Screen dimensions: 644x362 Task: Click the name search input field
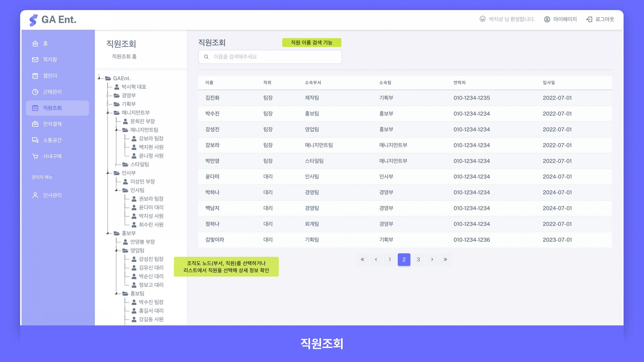coord(270,57)
